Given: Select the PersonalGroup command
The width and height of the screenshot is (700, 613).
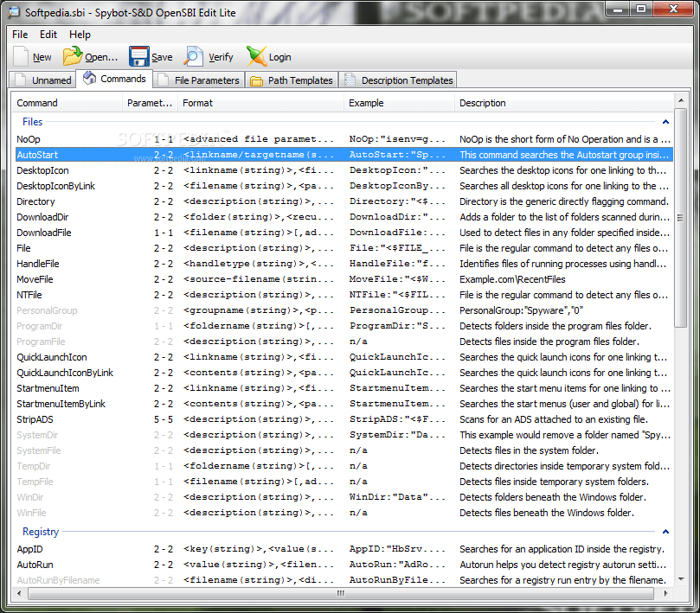Looking at the screenshot, I should (x=343, y=310).
